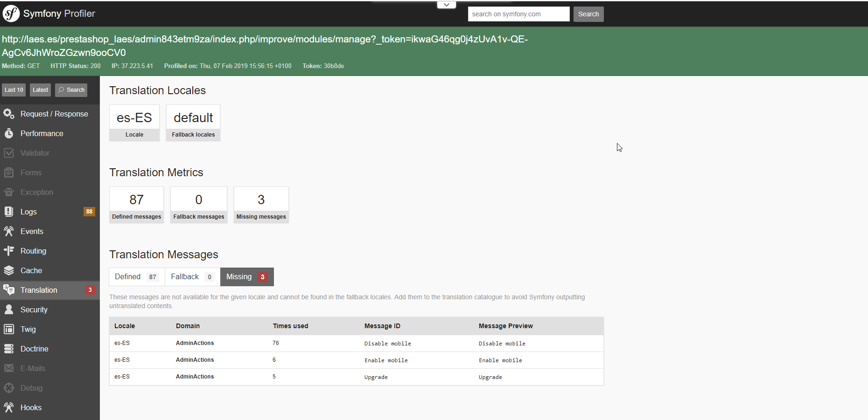Viewport: 868px width, 420px height.
Task: Click the Routing signpost icon
Action: (9, 251)
